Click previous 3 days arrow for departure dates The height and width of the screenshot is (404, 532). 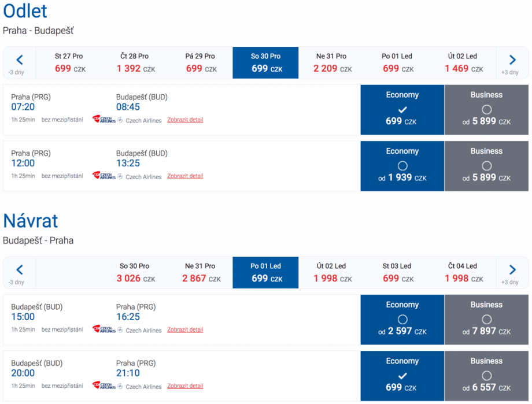coord(19,61)
